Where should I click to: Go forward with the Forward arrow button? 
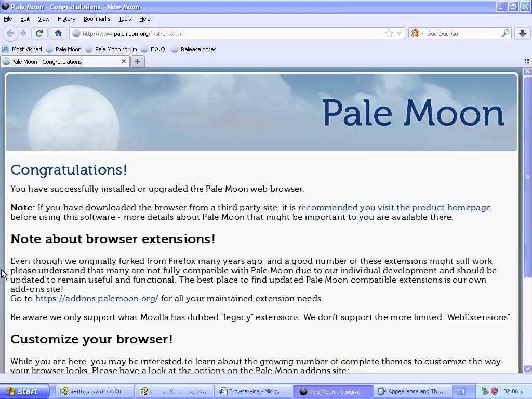point(23,33)
